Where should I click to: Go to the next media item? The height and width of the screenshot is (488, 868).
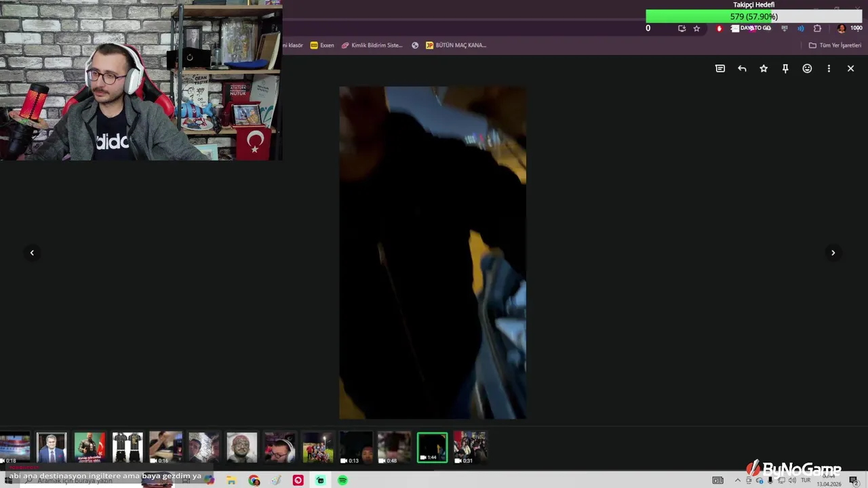tap(833, 253)
